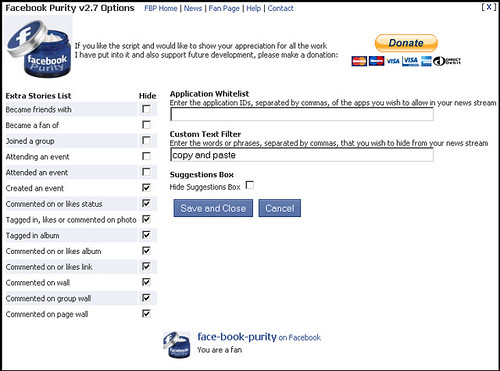The width and height of the screenshot is (500, 371).
Task: Open the face-book-purity on Facebook link
Action: pos(259,337)
